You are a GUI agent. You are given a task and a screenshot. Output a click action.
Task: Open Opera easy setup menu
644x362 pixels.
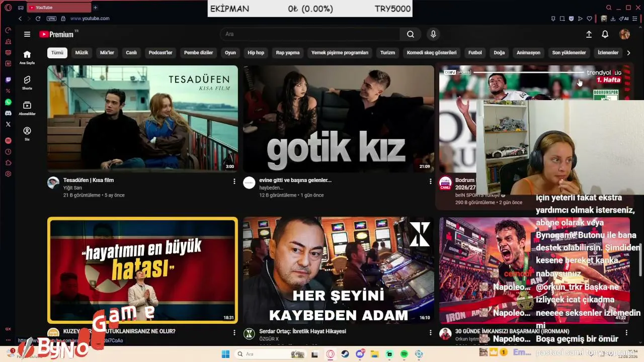pos(636,19)
